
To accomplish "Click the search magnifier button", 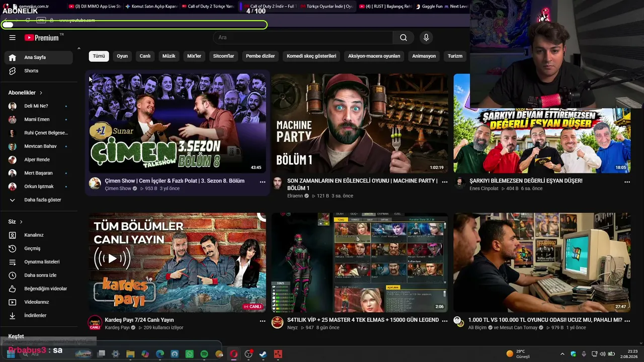I will 404,38.
